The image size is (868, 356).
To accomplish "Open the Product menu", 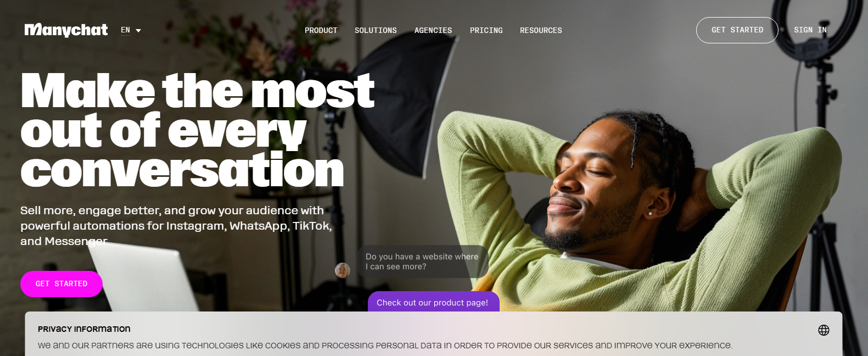I will pyautogui.click(x=321, y=30).
